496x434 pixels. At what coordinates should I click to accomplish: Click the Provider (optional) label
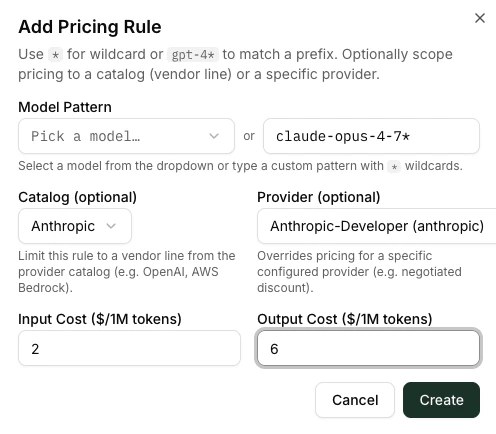[319, 197]
